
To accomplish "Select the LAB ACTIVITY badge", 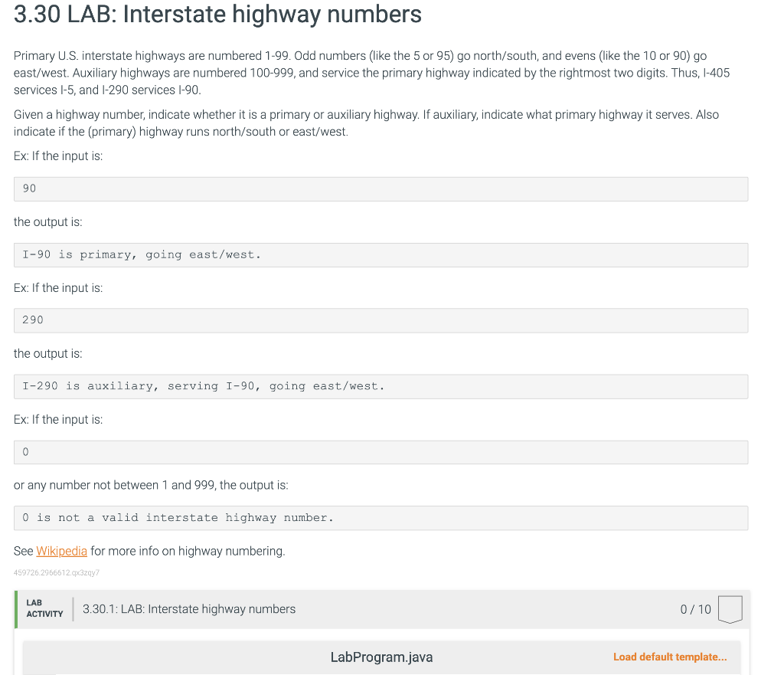I will 44,608.
